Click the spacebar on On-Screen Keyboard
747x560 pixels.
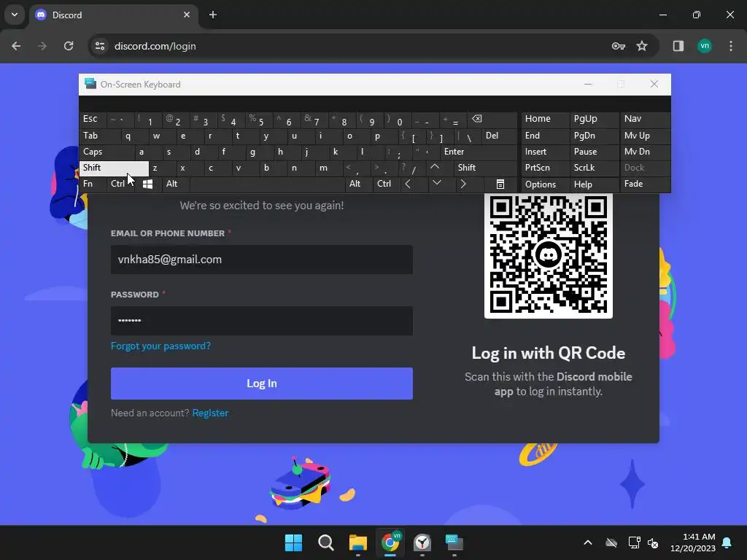pyautogui.click(x=267, y=184)
